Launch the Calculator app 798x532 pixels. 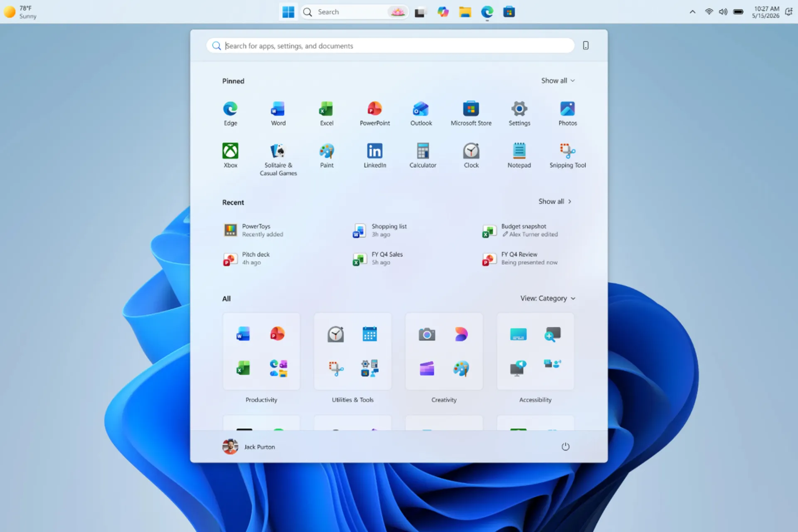423,155
